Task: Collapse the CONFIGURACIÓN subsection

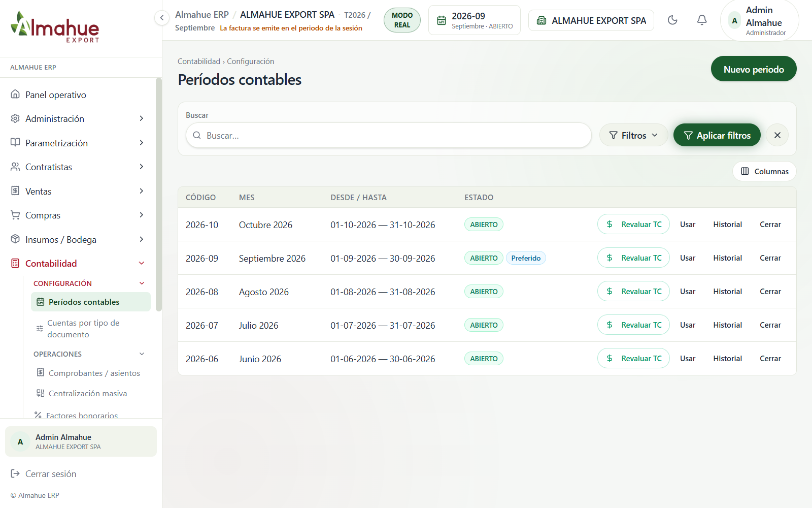Action: [x=90, y=283]
